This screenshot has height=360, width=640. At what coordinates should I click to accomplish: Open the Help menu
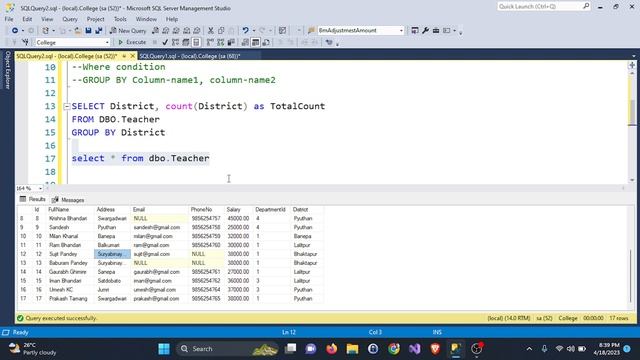(172, 19)
